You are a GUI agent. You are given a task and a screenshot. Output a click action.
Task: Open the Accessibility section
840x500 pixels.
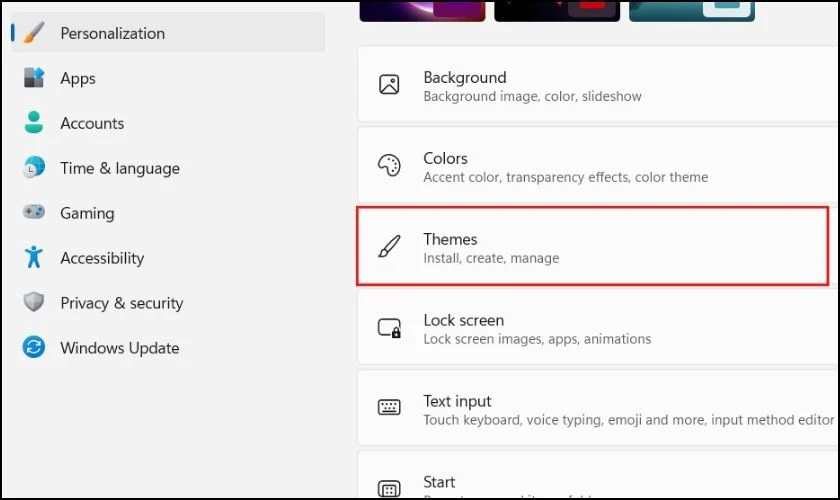click(x=102, y=258)
